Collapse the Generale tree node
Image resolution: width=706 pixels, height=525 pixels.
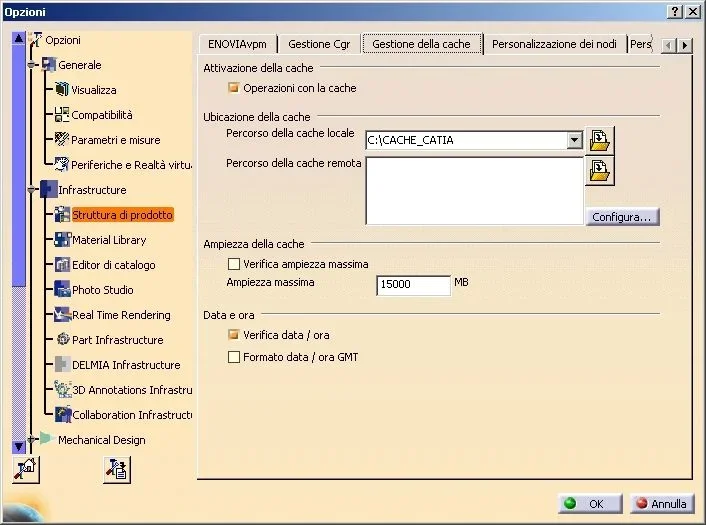[31, 65]
